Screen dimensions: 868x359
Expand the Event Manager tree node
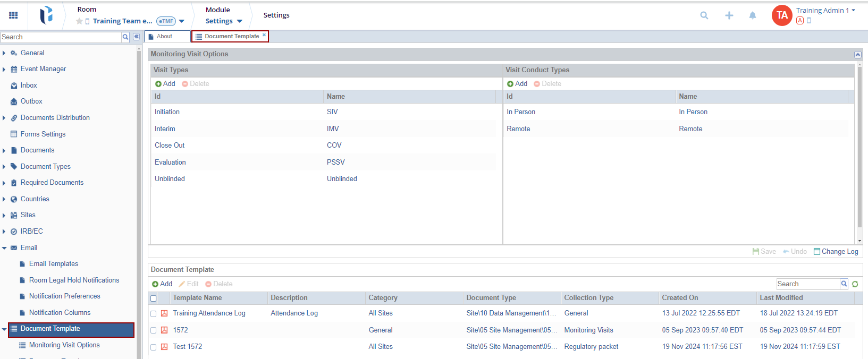click(4, 69)
